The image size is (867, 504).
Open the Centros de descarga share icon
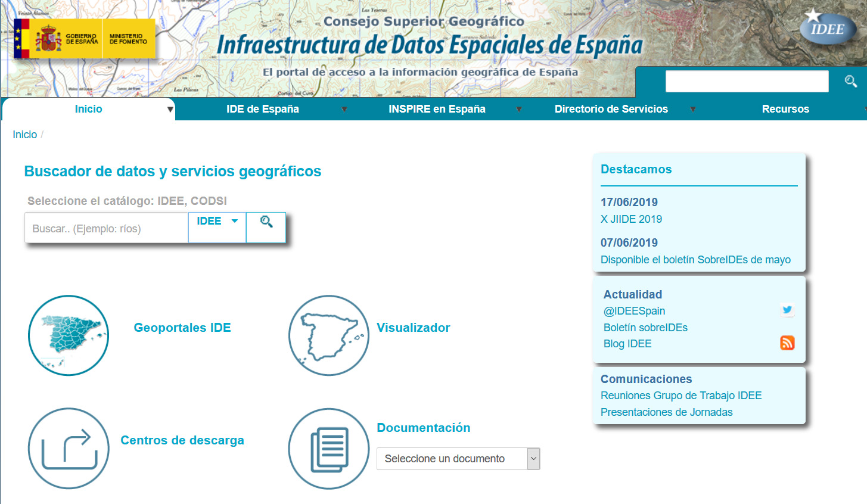[x=69, y=448]
